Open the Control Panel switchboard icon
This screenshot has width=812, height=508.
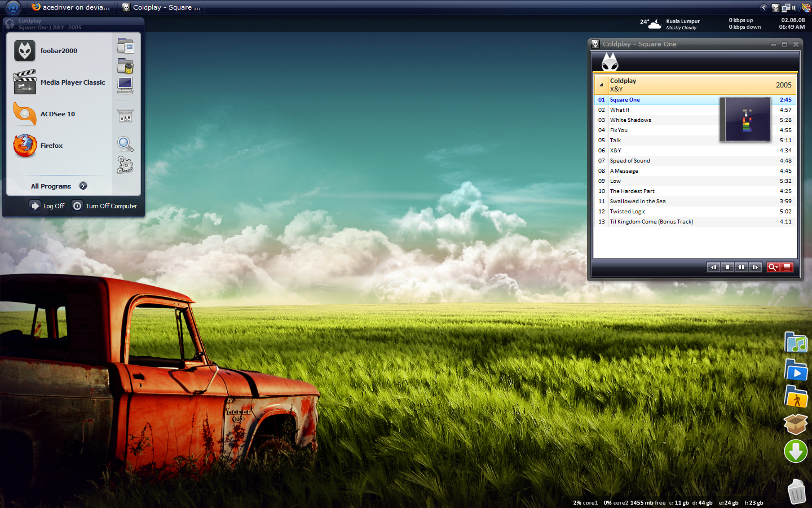(125, 116)
